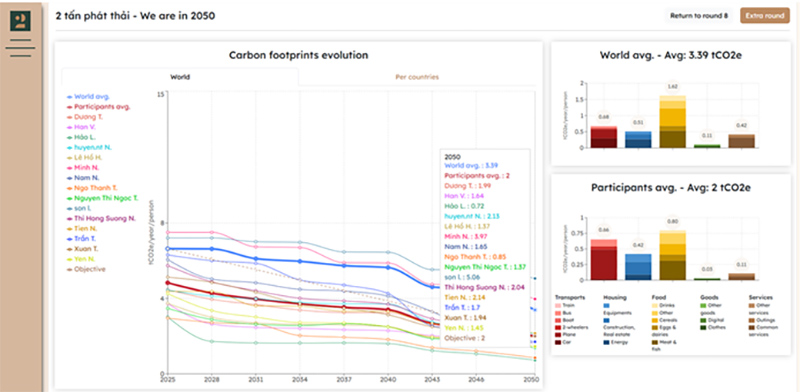This screenshot has height=392, width=800.
Task: Click the Eggs & dairies swatch
Action: 655,327
